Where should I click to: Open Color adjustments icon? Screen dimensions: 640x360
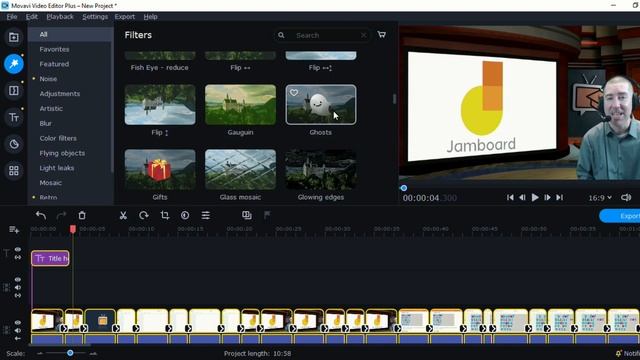pos(185,215)
